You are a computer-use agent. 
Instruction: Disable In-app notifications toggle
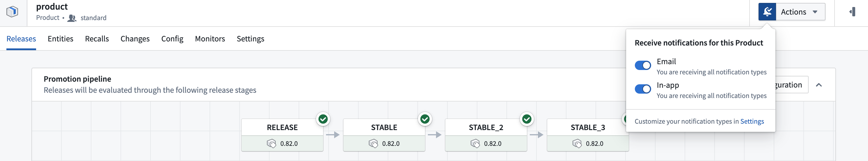tap(643, 89)
